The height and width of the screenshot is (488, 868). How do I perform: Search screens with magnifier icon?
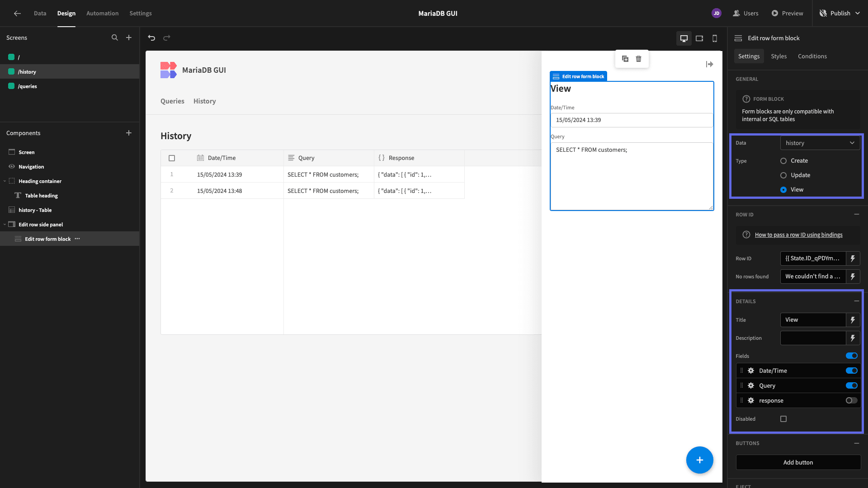tap(115, 38)
